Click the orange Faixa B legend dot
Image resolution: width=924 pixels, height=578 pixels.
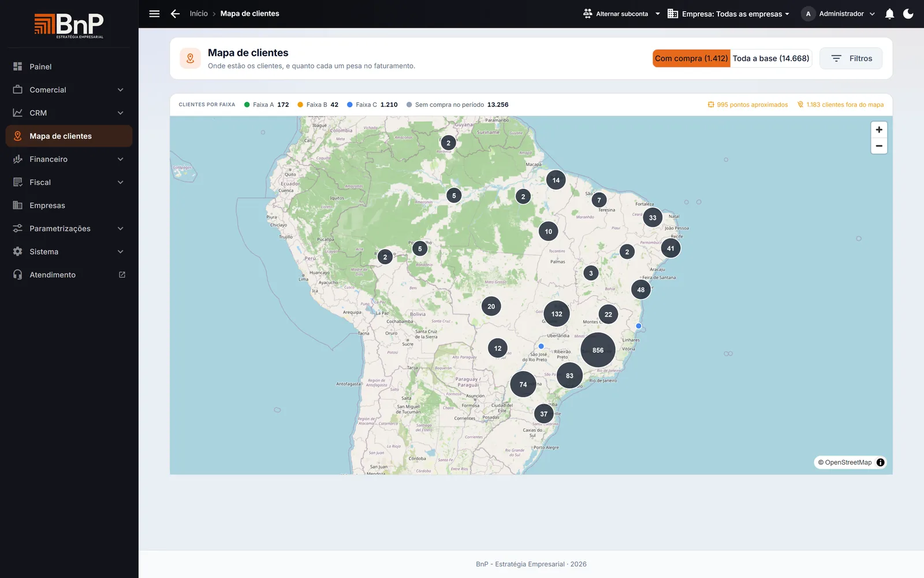tap(300, 105)
